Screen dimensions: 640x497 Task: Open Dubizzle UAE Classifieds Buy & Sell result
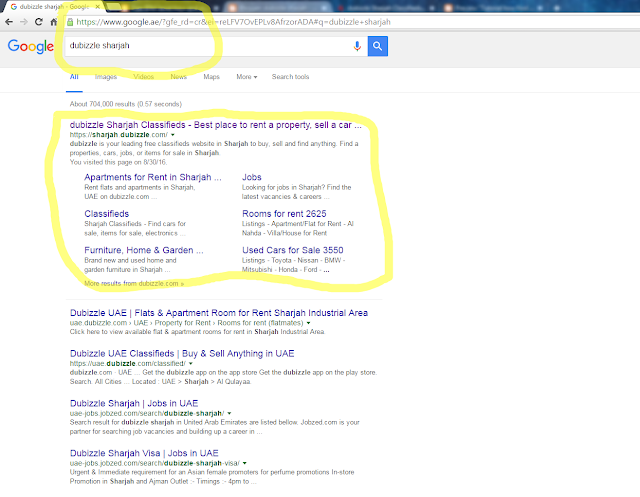182,353
